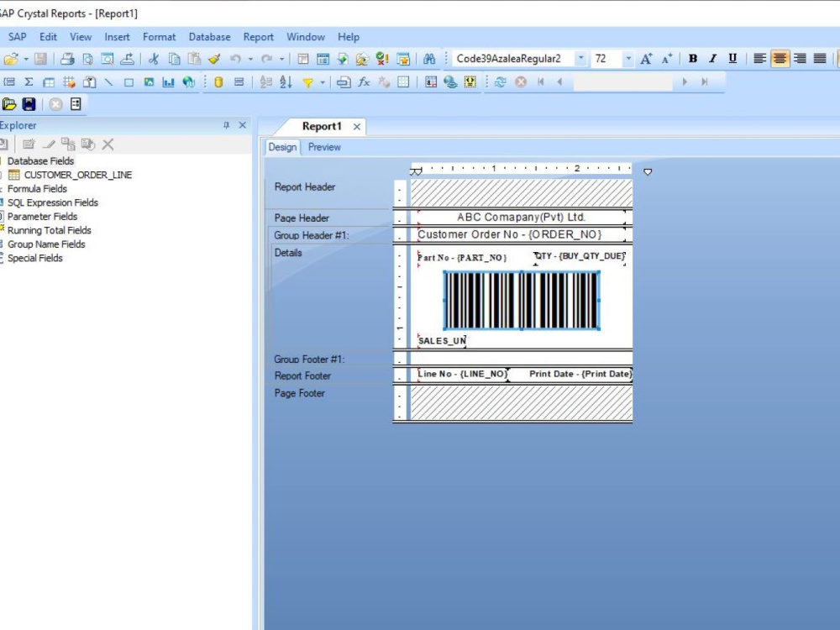This screenshot has width=840, height=630.
Task: Open the Insert menu
Action: (x=117, y=37)
